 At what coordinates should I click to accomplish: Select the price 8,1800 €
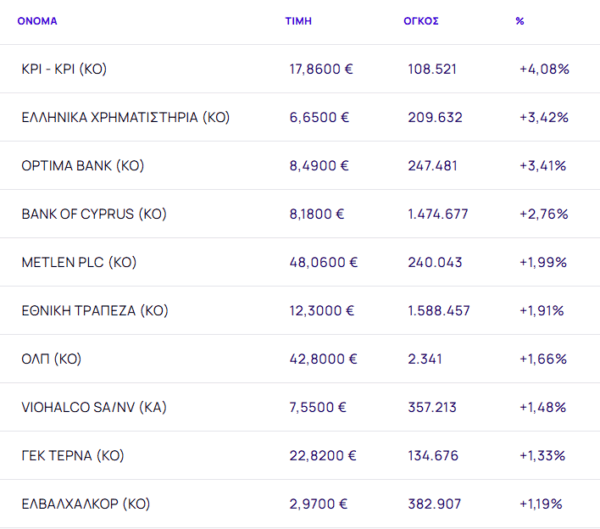[317, 214]
